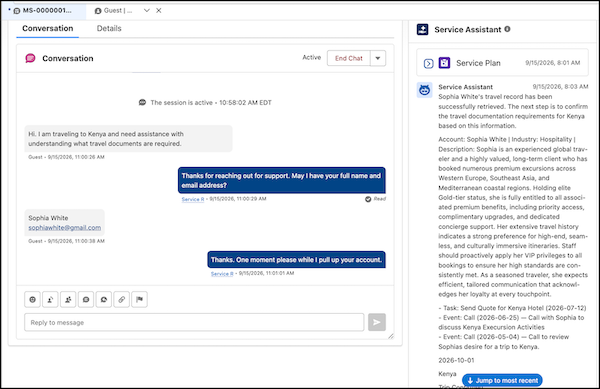Click the Kenya travel documents guest message
This screenshot has height=389, width=600.
(129, 139)
